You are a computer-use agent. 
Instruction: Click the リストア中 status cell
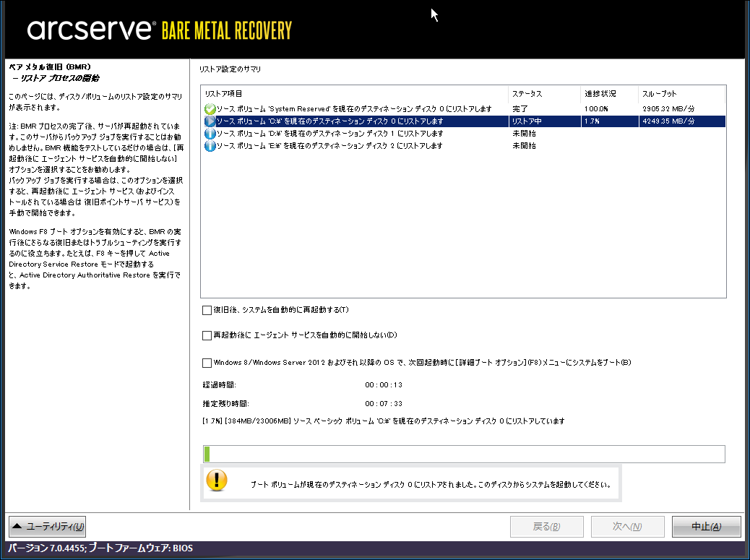point(527,121)
